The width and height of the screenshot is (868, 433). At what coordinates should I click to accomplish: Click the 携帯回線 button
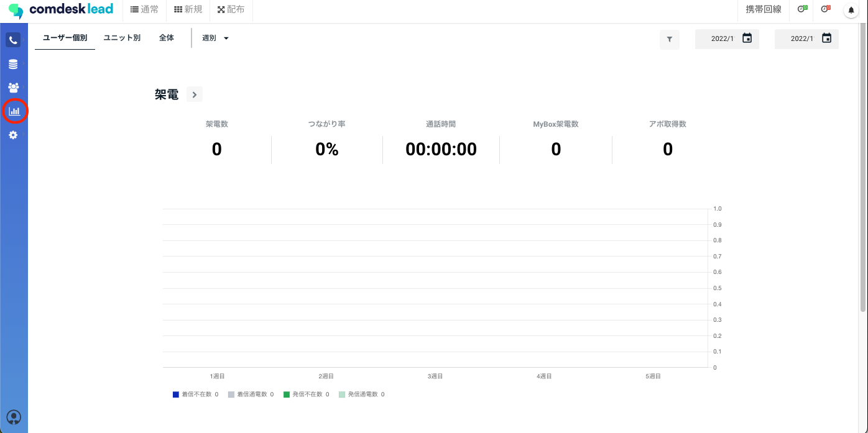coord(763,10)
